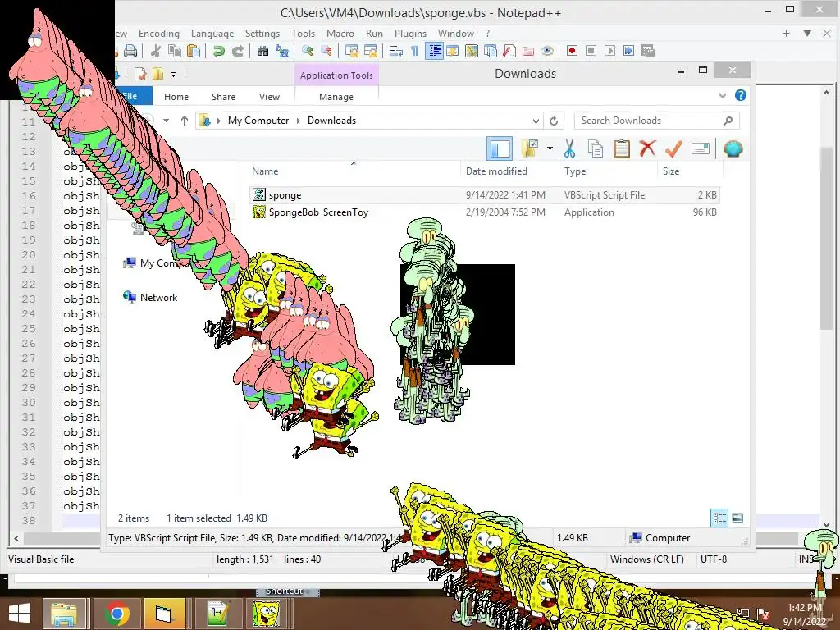Open Replace icon in Notepad++ toolbar
Image resolution: width=840 pixels, height=630 pixels.
pyautogui.click(x=282, y=51)
